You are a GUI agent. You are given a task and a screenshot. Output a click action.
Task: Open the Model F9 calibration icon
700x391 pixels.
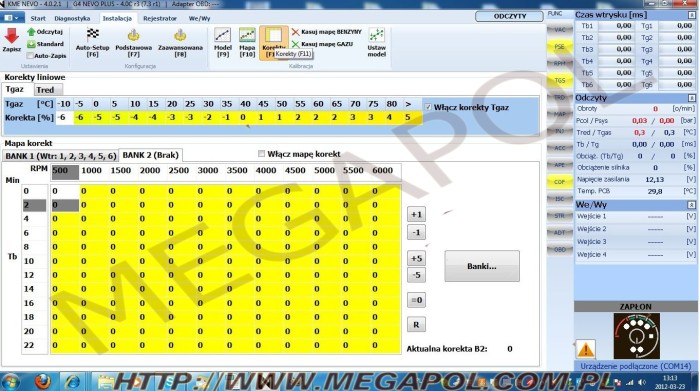pyautogui.click(x=222, y=35)
